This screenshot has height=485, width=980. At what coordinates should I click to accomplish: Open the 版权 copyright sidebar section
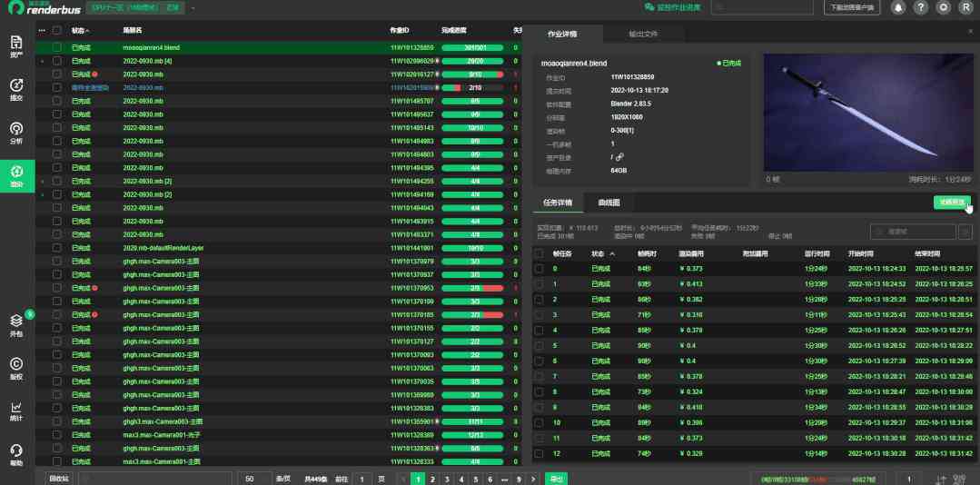[17, 368]
